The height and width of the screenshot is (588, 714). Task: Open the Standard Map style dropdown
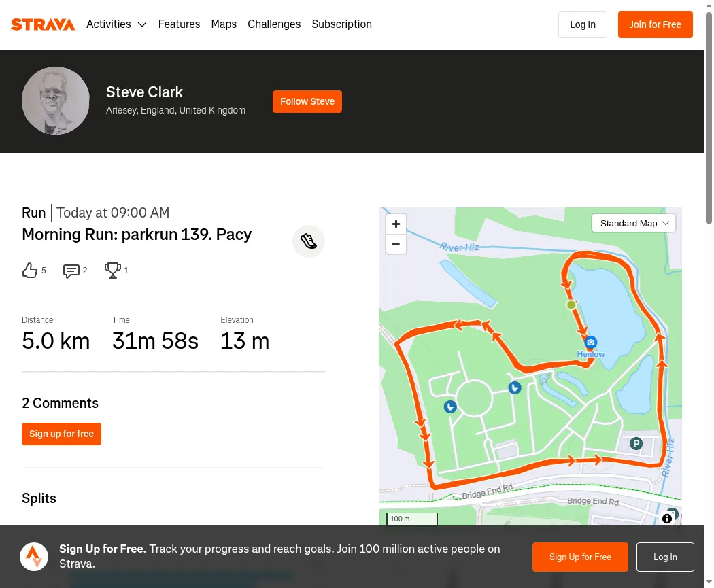[633, 224]
